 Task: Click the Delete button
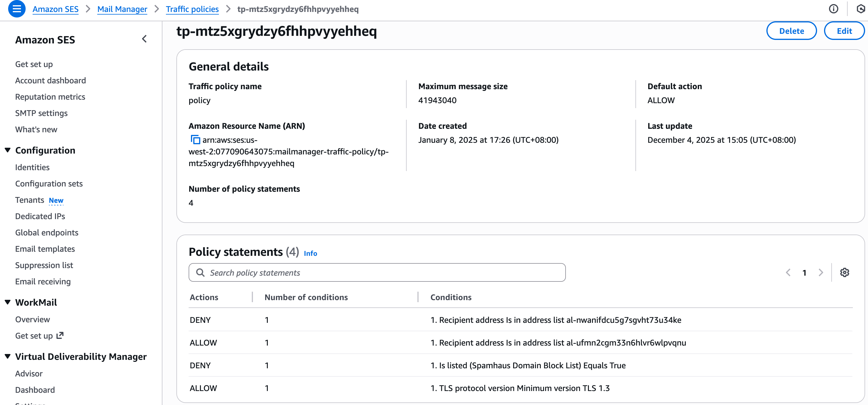pos(791,31)
